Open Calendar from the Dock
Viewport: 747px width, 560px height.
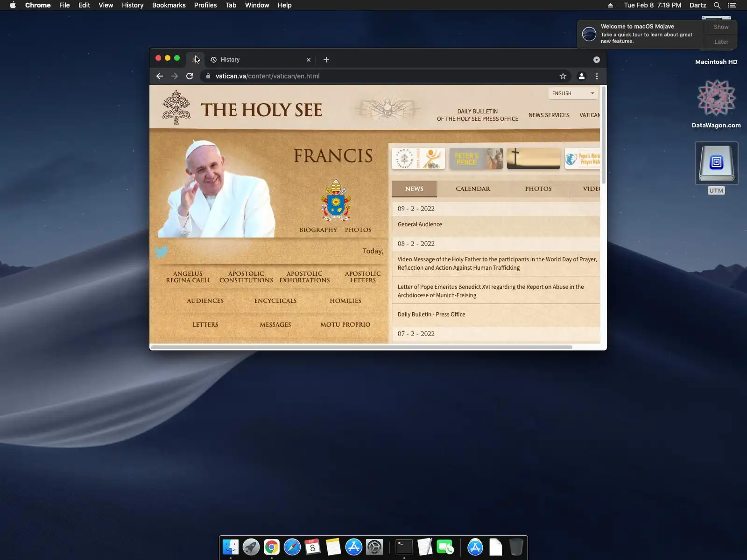[313, 547]
